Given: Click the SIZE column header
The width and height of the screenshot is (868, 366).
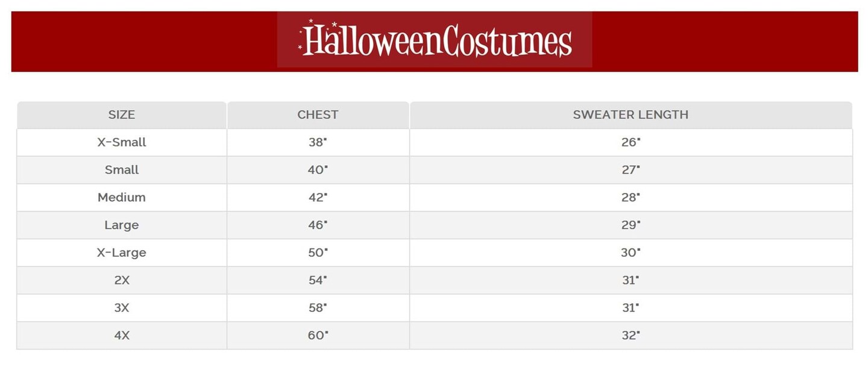Looking at the screenshot, I should tap(122, 115).
